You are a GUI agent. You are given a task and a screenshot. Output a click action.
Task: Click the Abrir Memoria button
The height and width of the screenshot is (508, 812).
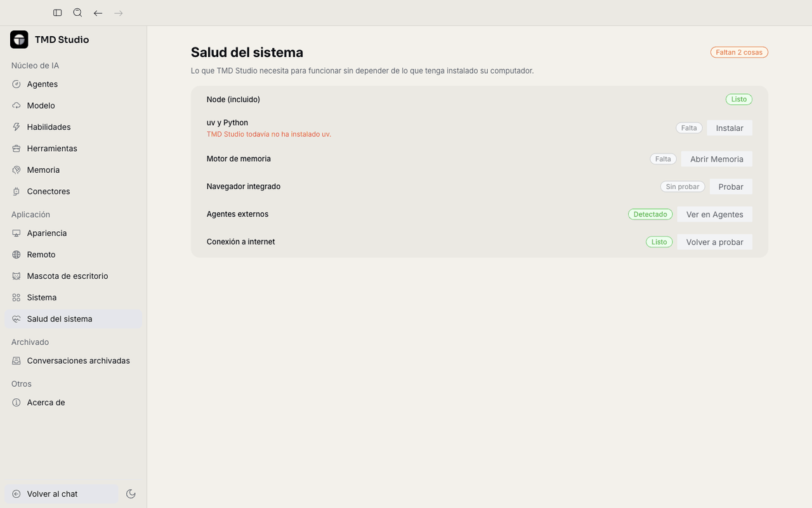pyautogui.click(x=717, y=159)
